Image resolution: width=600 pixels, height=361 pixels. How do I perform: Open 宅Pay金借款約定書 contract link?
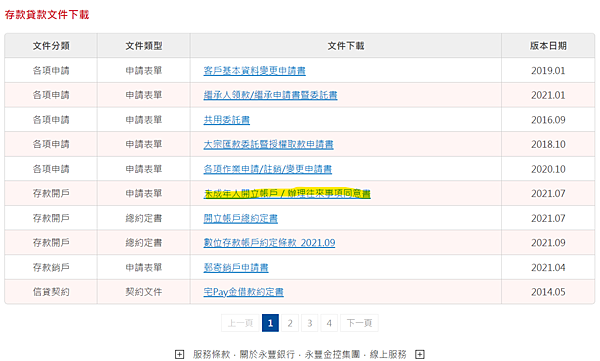[x=243, y=292]
